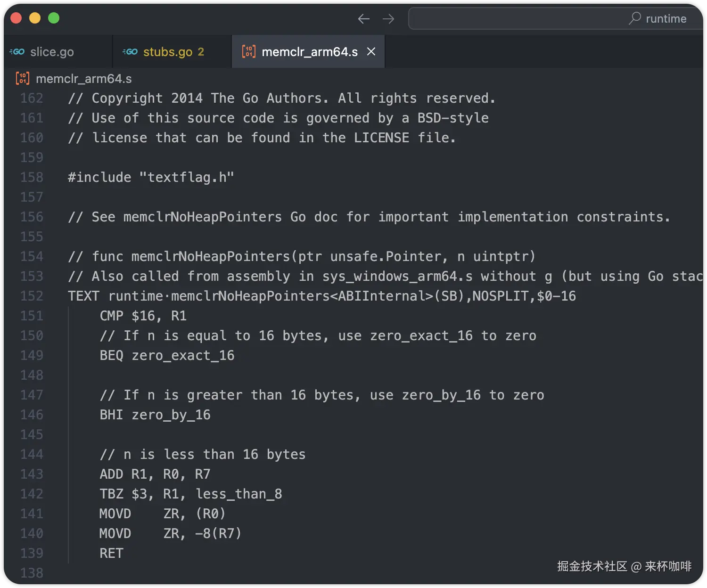Screen dimensions: 707x588
Task: Click line number 152 in the gutter
Action: click(32, 296)
